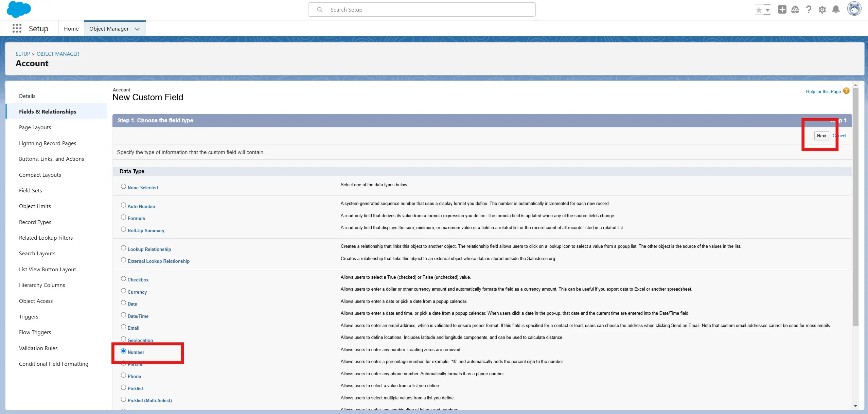Viewport: 868px width, 414px height.
Task: Open Global Actions plus icon
Action: tap(782, 10)
